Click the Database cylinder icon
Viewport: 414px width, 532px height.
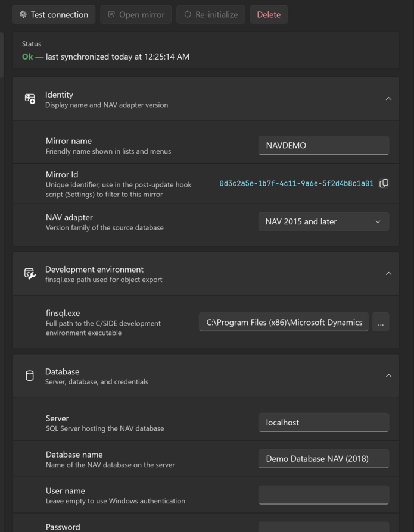coord(30,375)
